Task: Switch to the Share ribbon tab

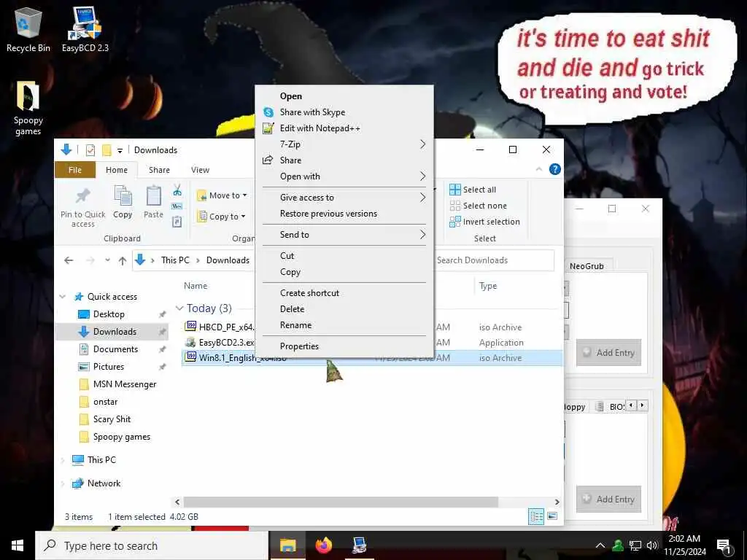Action: pyautogui.click(x=159, y=170)
